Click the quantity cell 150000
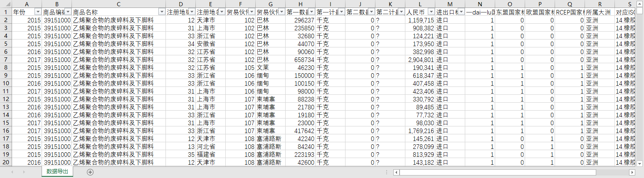 (301, 75)
